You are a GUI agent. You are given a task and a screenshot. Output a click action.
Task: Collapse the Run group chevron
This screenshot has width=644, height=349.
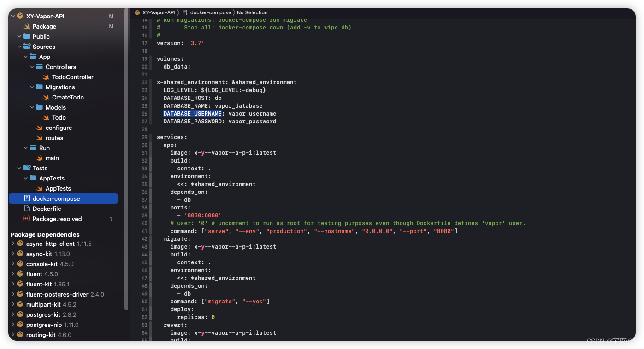tap(26, 148)
